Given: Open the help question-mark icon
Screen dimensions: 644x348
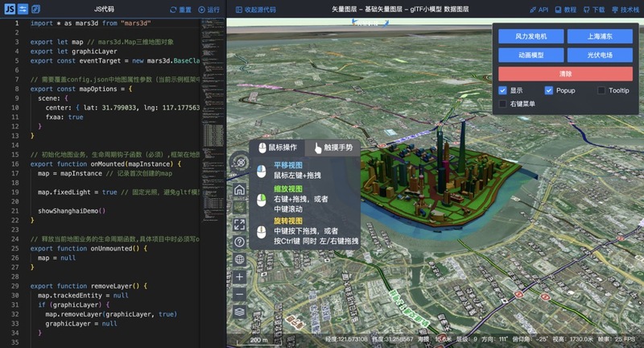Looking at the screenshot, I should tap(239, 242).
